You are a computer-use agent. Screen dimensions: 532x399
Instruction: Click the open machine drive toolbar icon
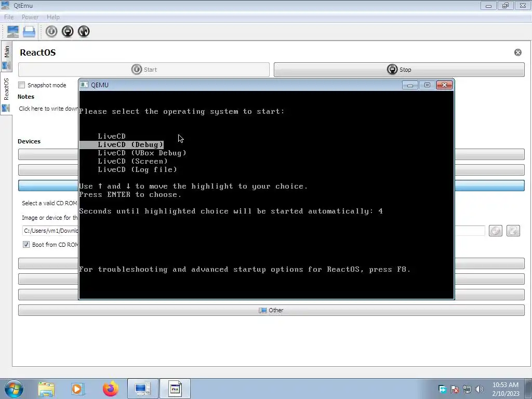(29, 32)
